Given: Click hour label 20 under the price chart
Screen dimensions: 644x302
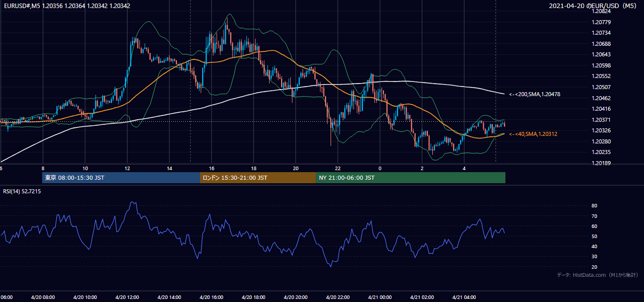Looking at the screenshot, I should point(295,169).
